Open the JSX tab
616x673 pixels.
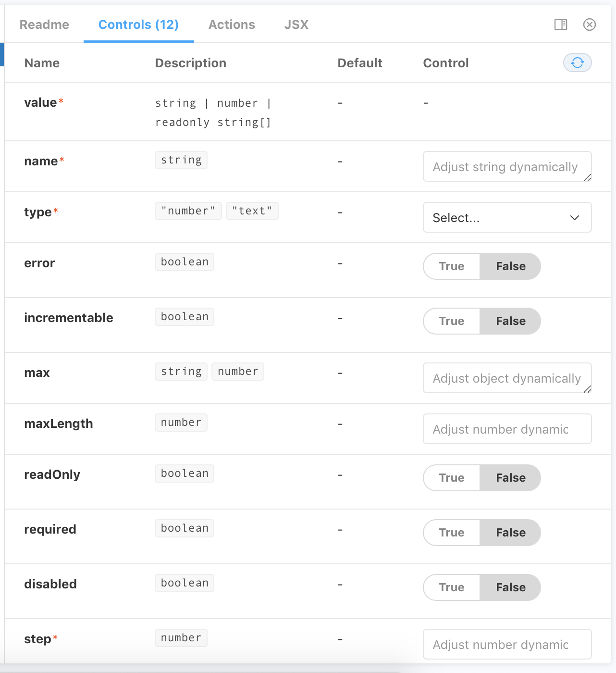[296, 25]
